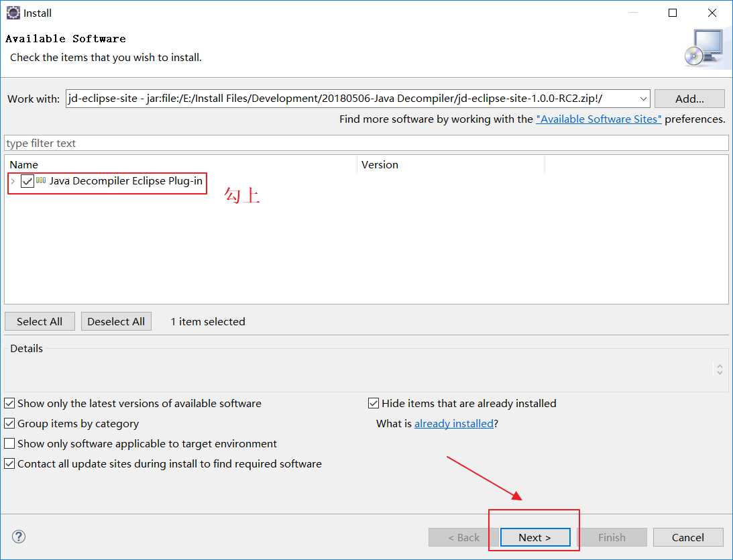Click Deselect All button

pyautogui.click(x=116, y=321)
